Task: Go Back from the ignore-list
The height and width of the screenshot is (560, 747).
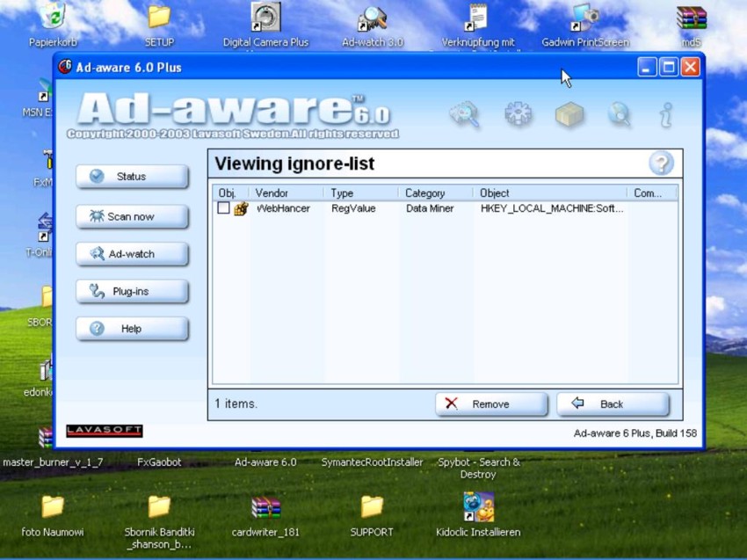Action: (x=613, y=404)
